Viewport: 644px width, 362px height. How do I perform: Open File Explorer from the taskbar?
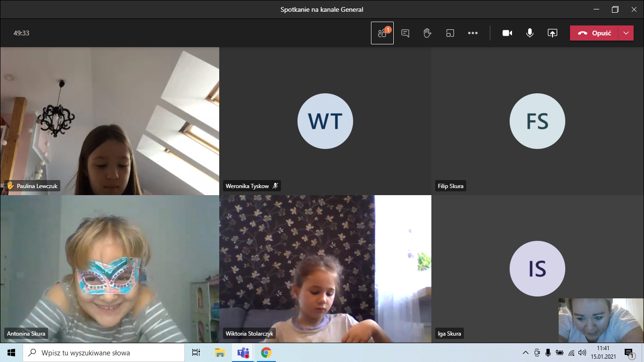pos(220,353)
